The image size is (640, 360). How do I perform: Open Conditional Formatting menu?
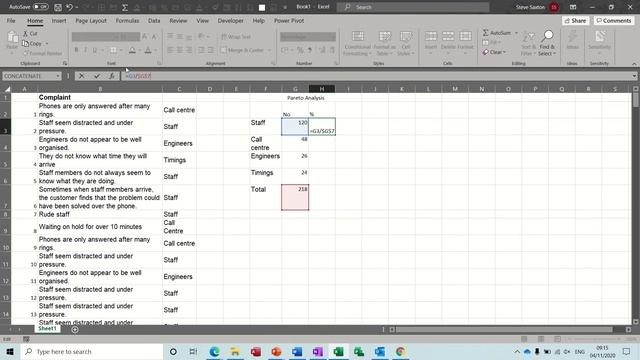point(358,43)
